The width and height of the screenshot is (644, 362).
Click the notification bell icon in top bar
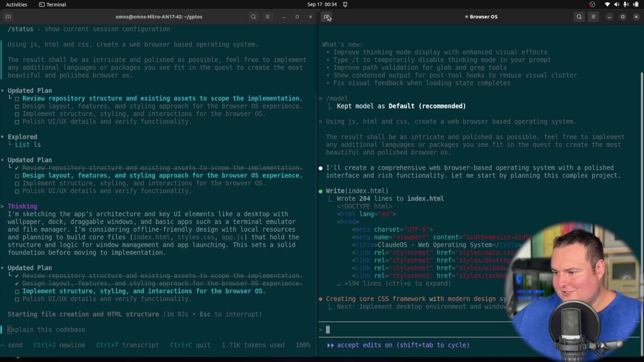click(345, 4)
